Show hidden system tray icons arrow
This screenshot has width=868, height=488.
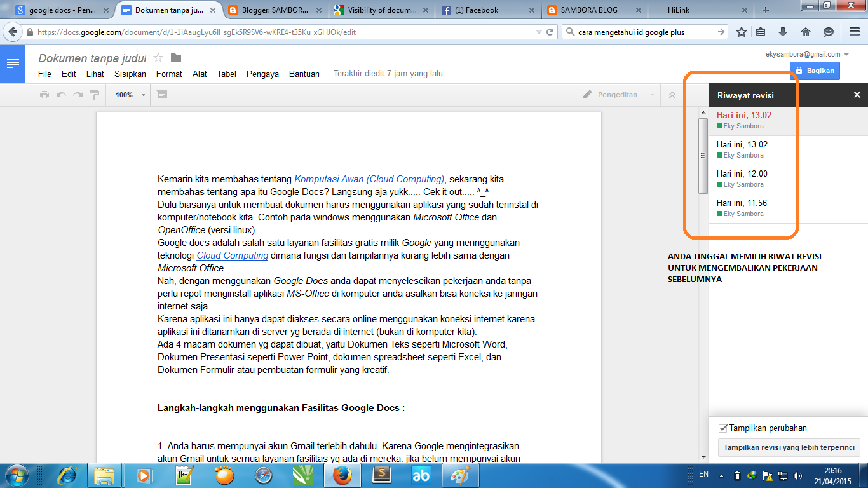[721, 475]
